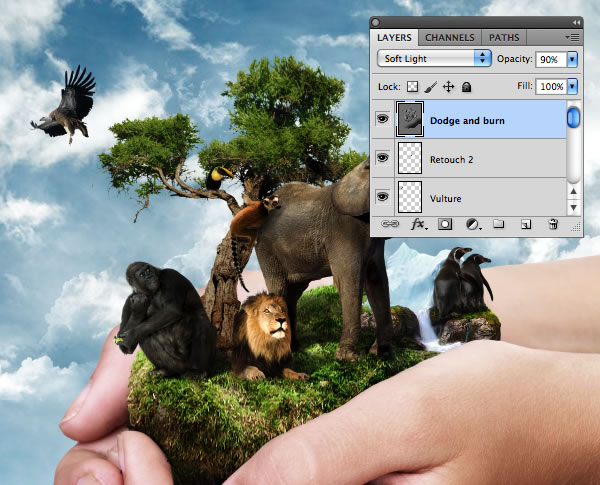
Task: Select the Vulture layer thumbnail
Action: click(410, 197)
